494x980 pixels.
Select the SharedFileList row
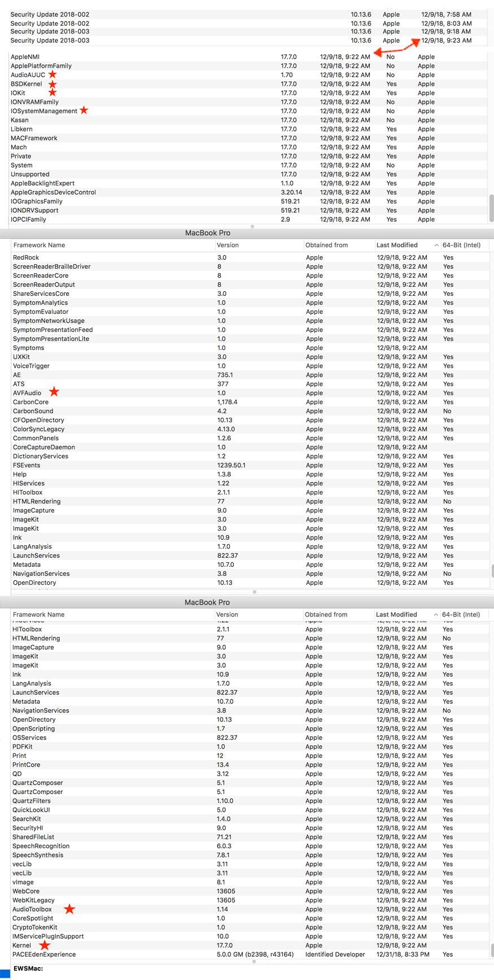251,837
